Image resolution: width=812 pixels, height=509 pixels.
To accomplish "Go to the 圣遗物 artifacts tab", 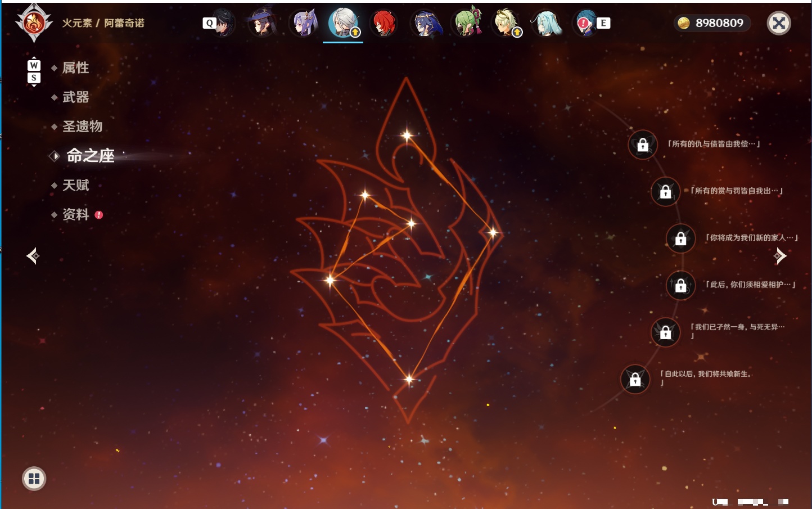I will (x=82, y=127).
